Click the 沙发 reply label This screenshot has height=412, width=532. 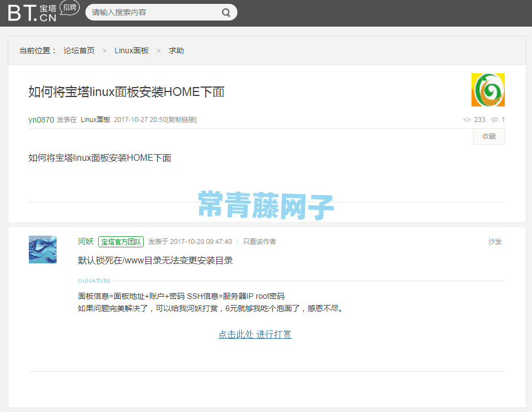click(x=495, y=241)
